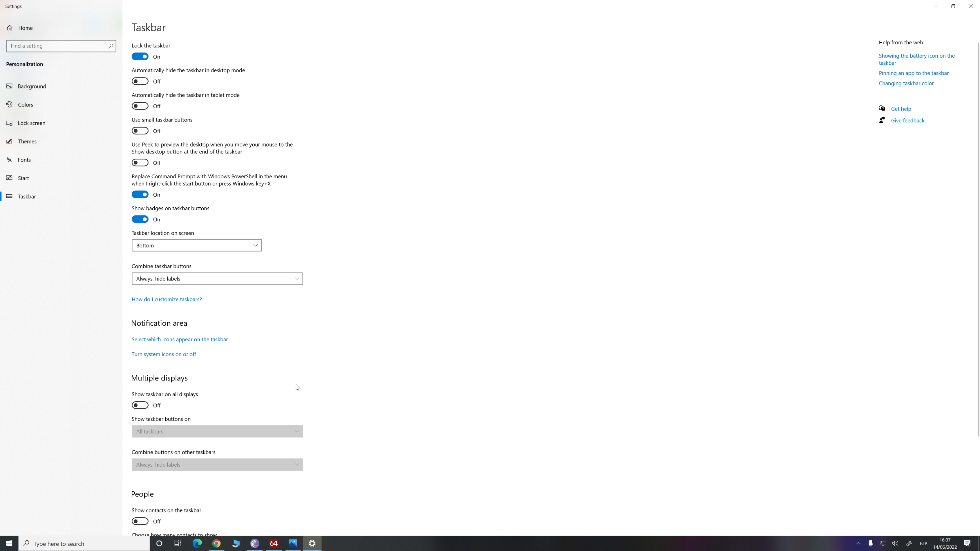
Task: Open Task View on taskbar
Action: (x=178, y=543)
